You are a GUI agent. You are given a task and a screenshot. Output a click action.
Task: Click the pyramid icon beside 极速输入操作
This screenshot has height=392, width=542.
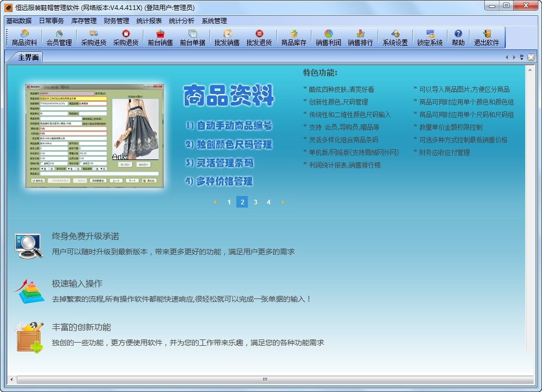click(29, 291)
